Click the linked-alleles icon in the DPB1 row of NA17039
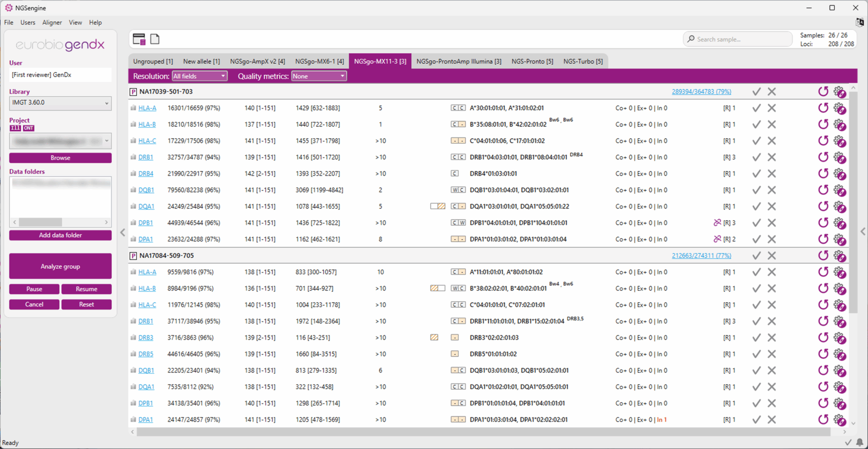 tap(717, 223)
